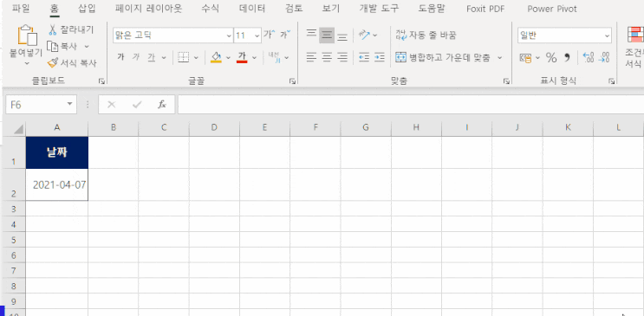Click the Format Painter brush icon
The width and height of the screenshot is (644, 316).
point(53,63)
